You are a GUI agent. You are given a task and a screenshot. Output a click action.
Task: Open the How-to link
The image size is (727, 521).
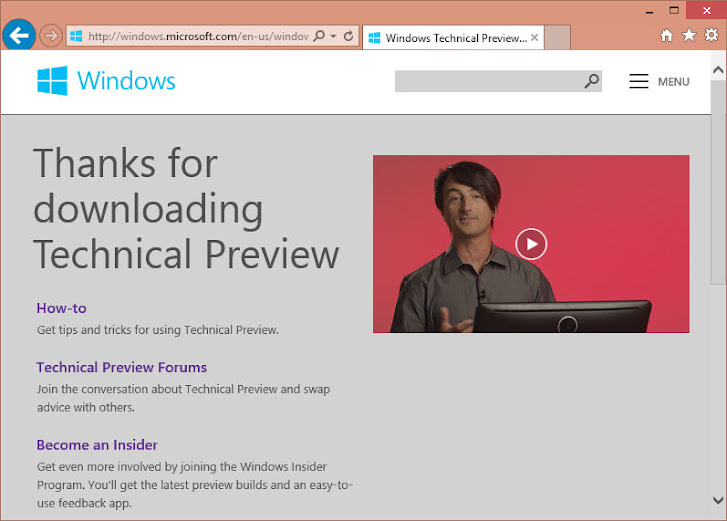click(x=61, y=308)
